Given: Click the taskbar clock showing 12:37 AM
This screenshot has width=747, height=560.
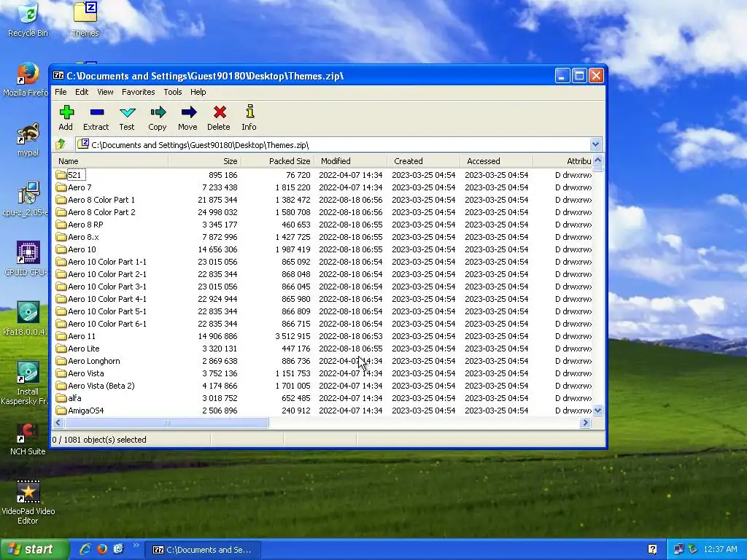Looking at the screenshot, I should pos(720,549).
